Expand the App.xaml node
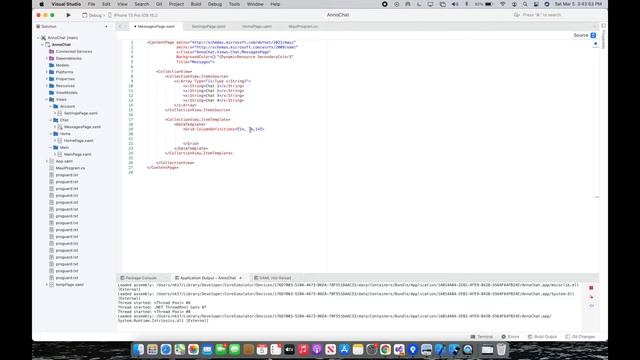This screenshot has width=640, height=360. coord(47,161)
